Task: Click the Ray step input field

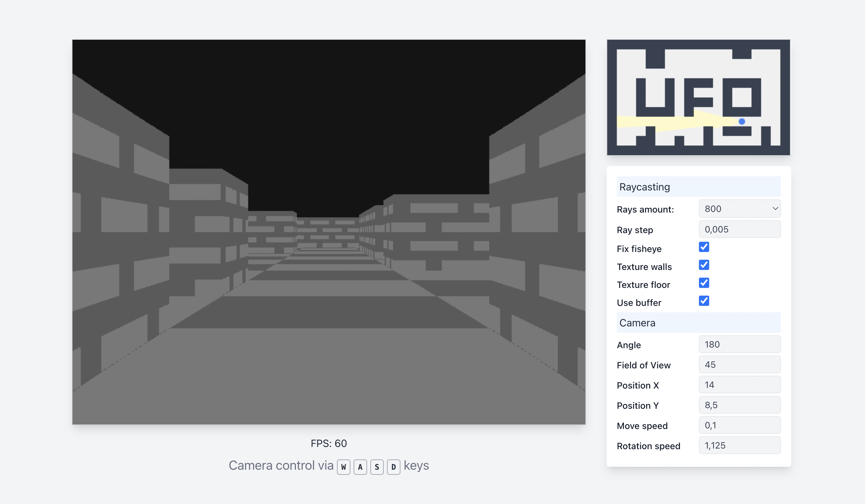Action: 740,229
